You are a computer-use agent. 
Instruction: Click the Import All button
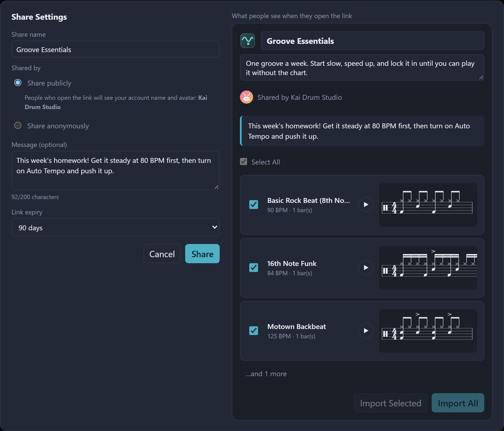click(458, 403)
